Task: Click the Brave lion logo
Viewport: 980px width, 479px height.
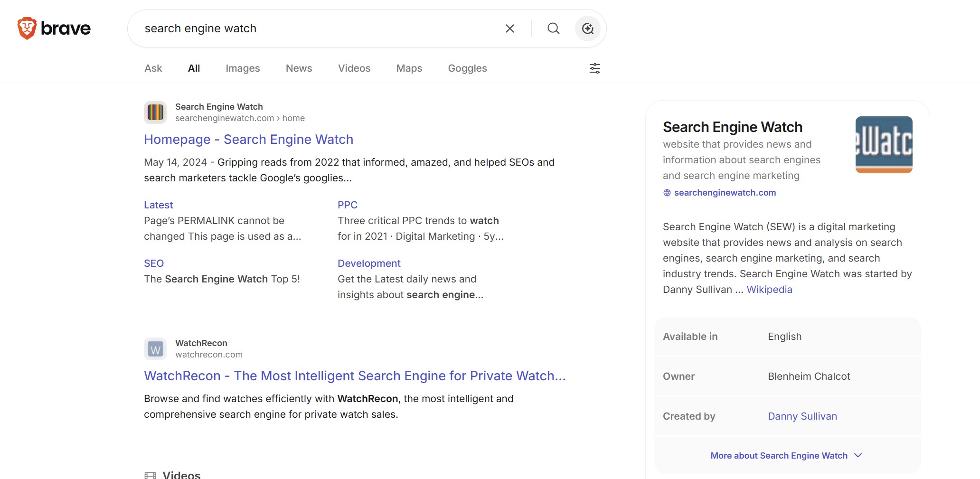Action: [27, 28]
